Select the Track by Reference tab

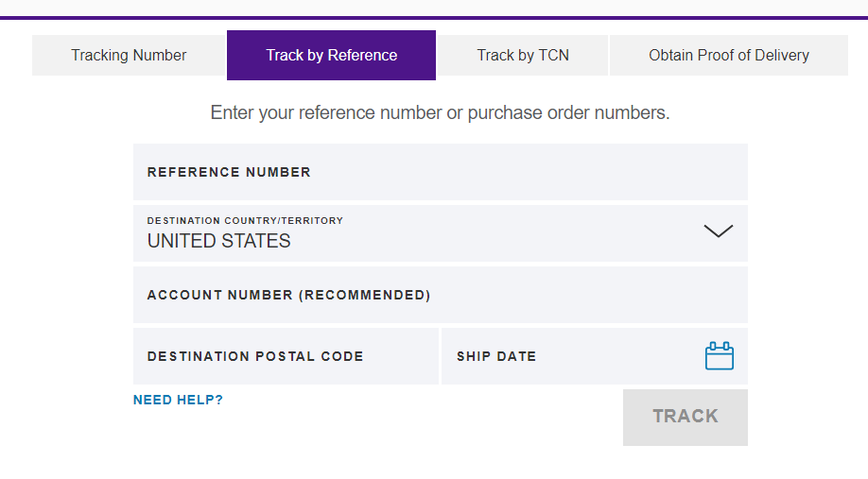pyautogui.click(x=331, y=55)
